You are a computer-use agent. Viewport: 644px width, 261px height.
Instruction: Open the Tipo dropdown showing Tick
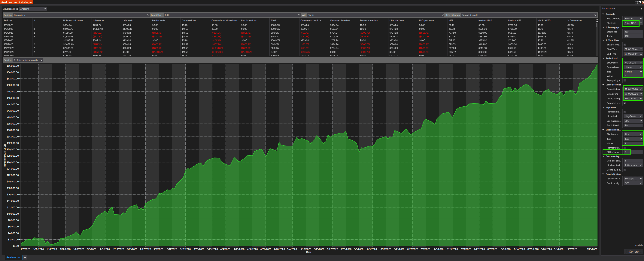tap(633, 139)
